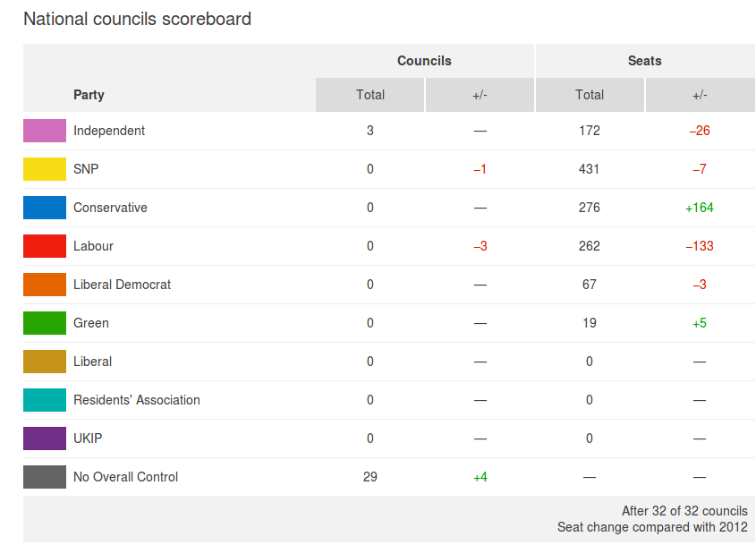This screenshot has height=545, width=756.
Task: Click the pink Independent party color swatch
Action: coord(45,131)
